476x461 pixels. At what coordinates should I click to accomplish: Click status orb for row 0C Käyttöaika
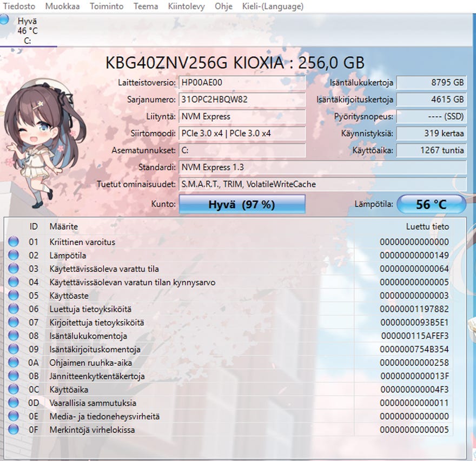[14, 389]
